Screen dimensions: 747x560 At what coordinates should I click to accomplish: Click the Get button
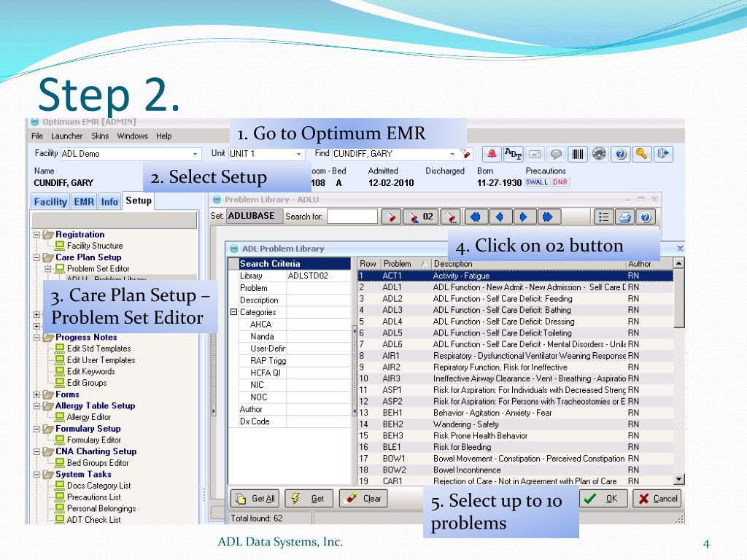tap(309, 499)
